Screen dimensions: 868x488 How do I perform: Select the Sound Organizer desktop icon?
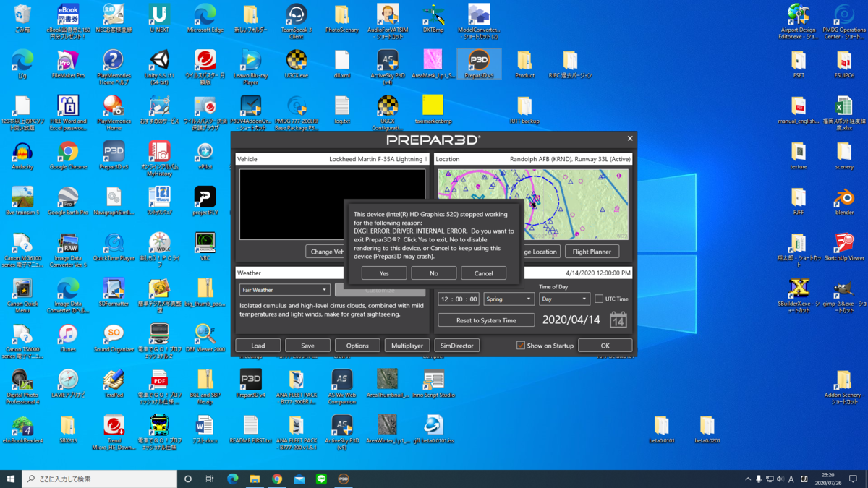(114, 338)
